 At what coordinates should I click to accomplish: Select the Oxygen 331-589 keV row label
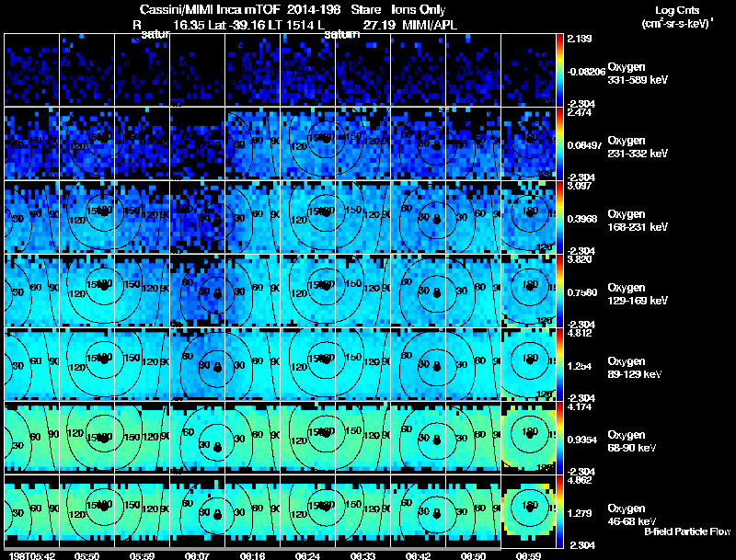[x=638, y=74]
